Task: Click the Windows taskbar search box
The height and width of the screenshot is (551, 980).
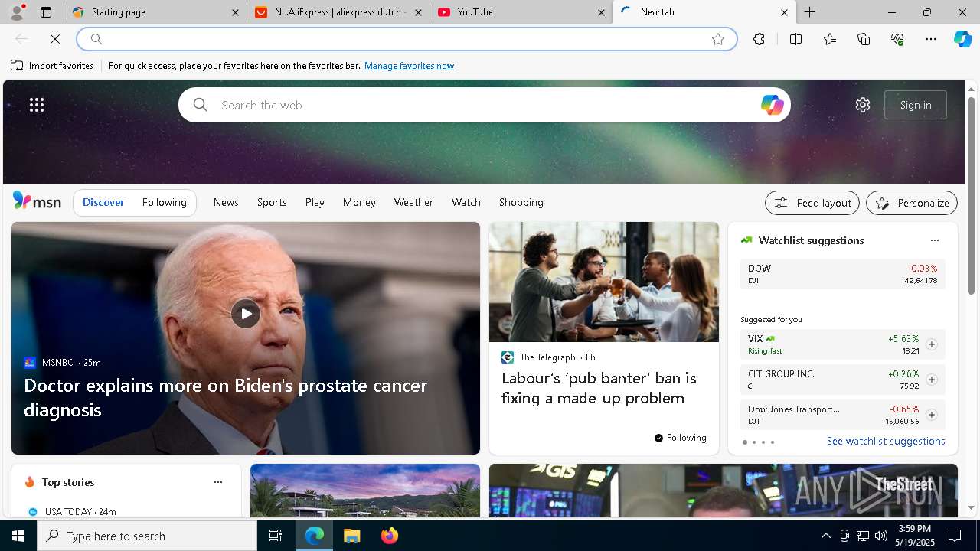Action: (x=147, y=536)
